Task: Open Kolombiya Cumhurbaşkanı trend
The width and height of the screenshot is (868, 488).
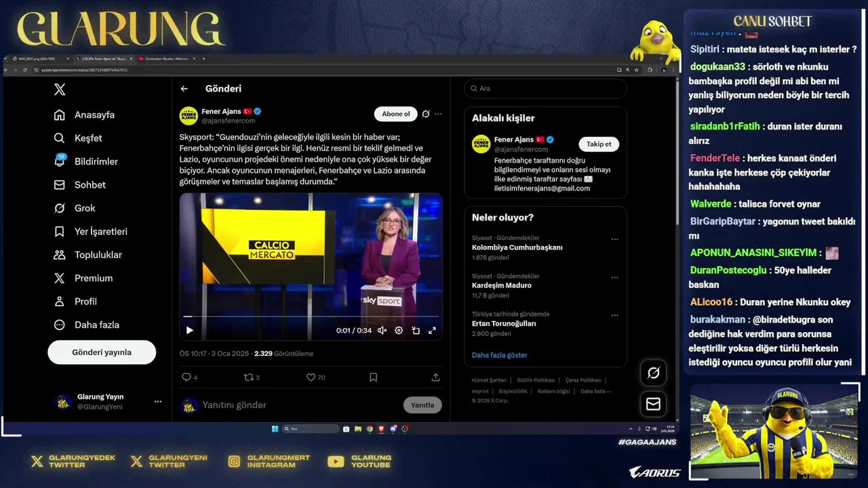Action: point(517,247)
